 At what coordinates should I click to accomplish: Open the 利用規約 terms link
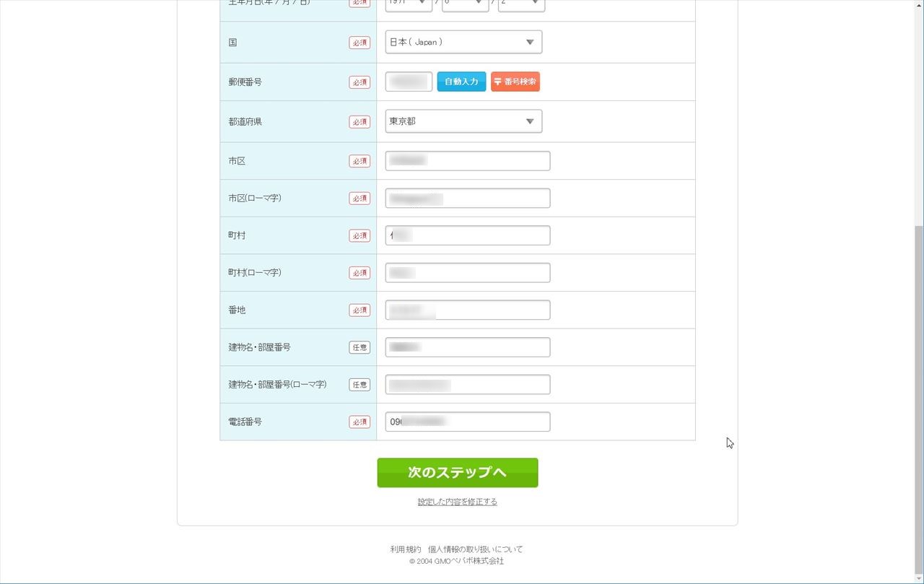pos(406,549)
